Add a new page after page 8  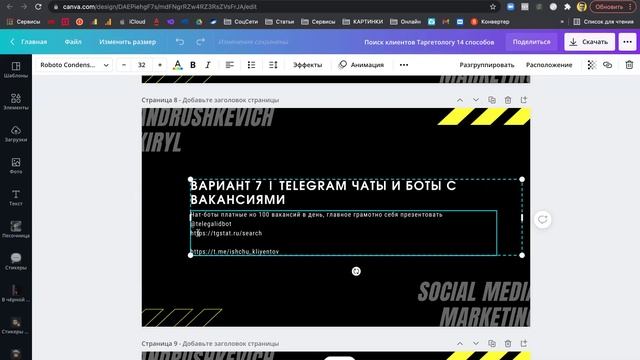524,100
